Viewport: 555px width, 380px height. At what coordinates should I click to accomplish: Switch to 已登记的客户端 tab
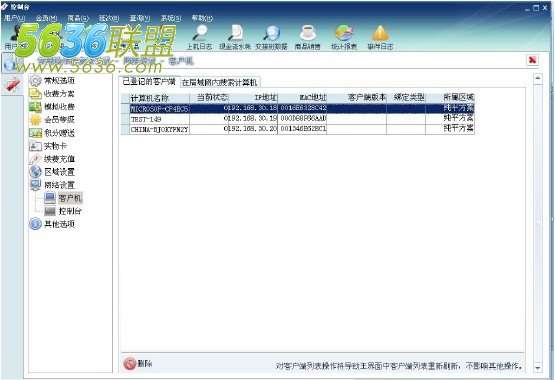[149, 82]
